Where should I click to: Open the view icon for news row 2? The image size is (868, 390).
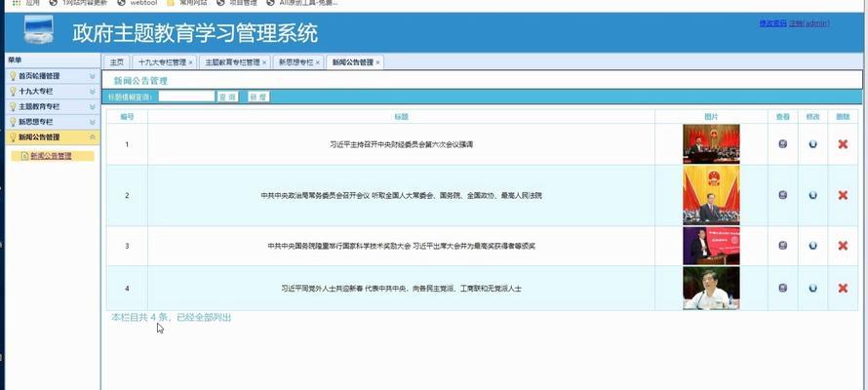click(x=782, y=195)
